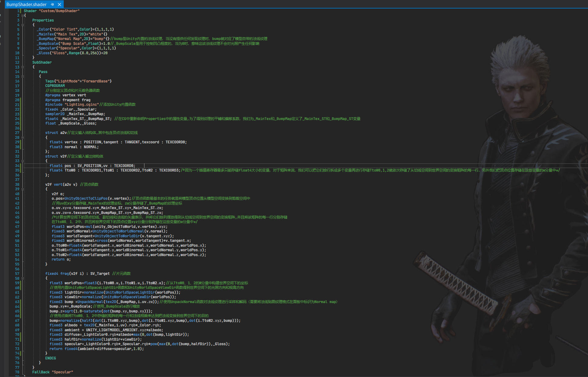Click line number 1 in the gutter
The image size is (588, 377).
[x=18, y=11]
